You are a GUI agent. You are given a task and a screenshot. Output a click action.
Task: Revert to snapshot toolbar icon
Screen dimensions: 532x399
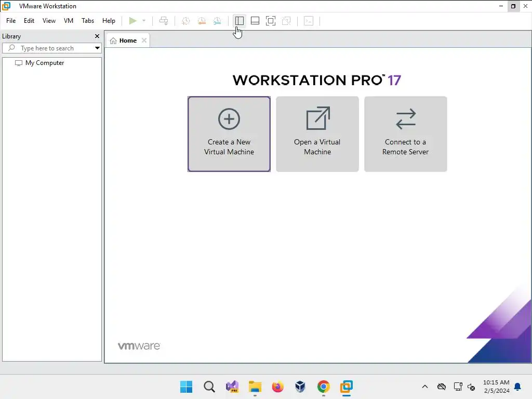click(x=202, y=21)
